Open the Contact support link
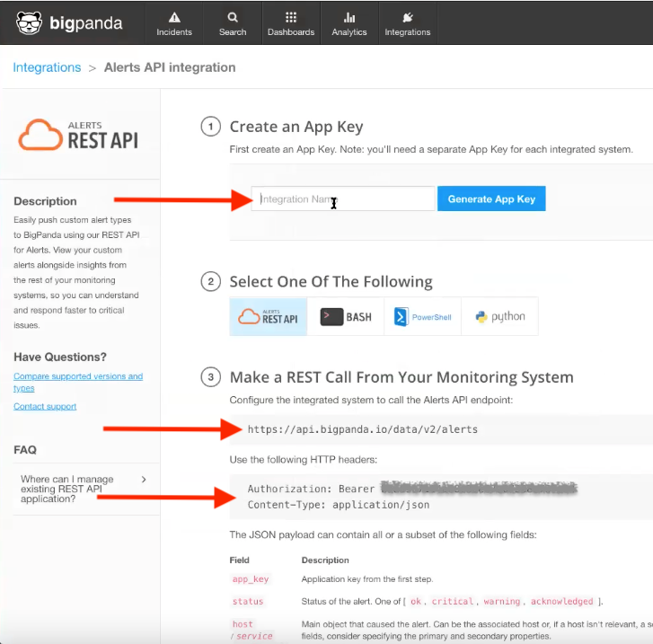The image size is (653, 644). coord(45,406)
